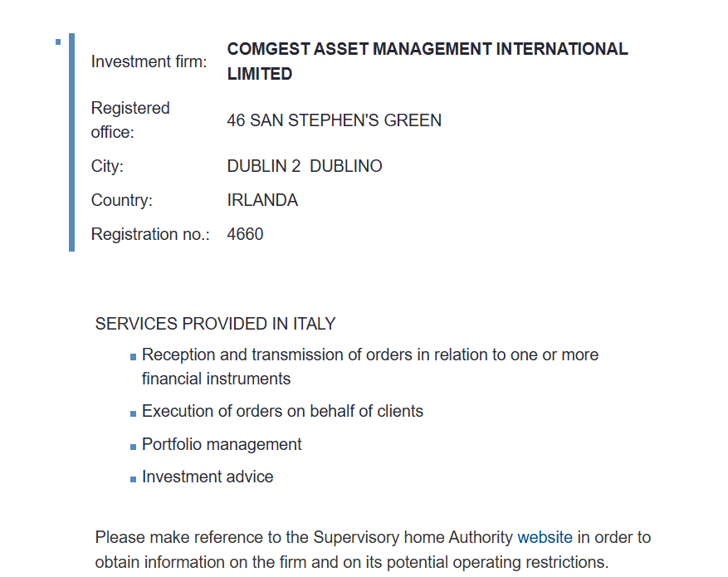Click "Execution of orders on behalf of clients"
The image size is (728, 577).
[282, 411]
